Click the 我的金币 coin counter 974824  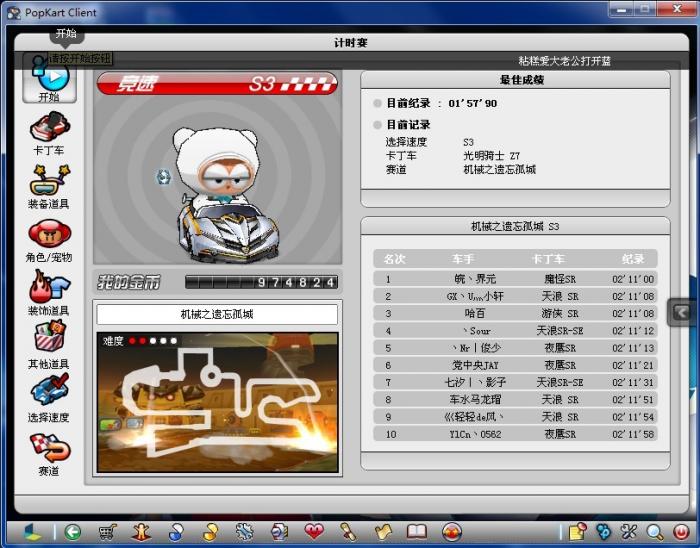coord(217,282)
